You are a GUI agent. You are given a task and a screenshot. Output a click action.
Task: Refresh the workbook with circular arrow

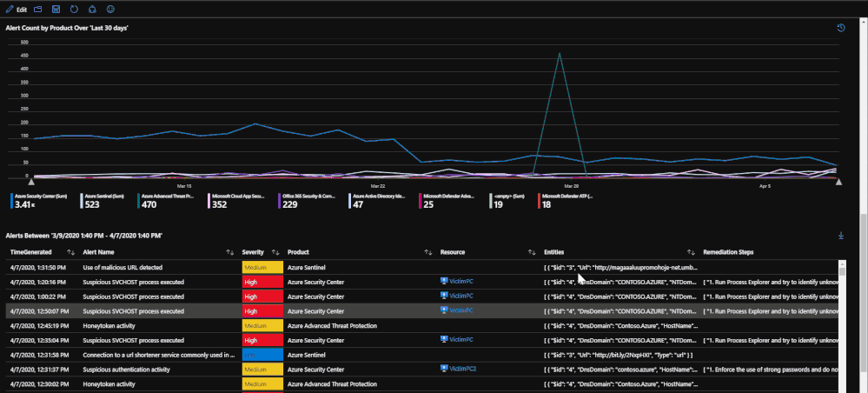tap(74, 10)
